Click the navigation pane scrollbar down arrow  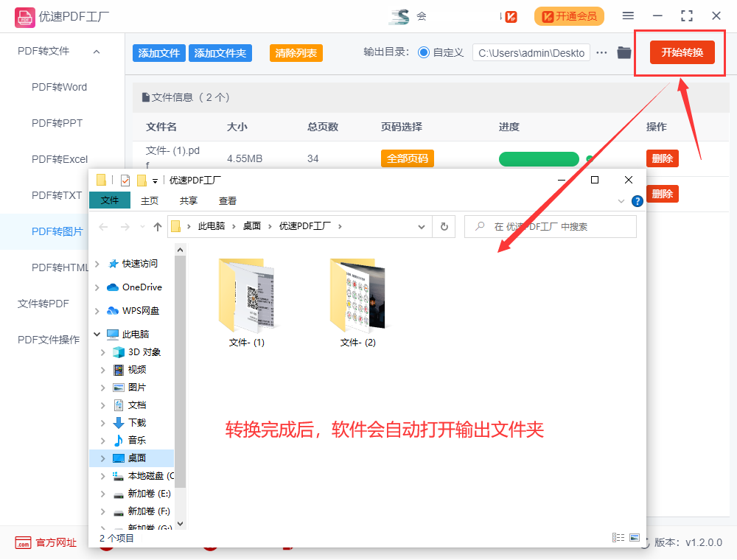[180, 523]
